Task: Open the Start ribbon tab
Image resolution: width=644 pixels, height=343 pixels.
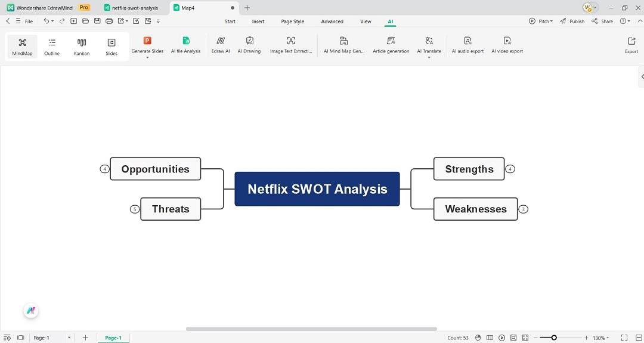Action: (x=230, y=21)
